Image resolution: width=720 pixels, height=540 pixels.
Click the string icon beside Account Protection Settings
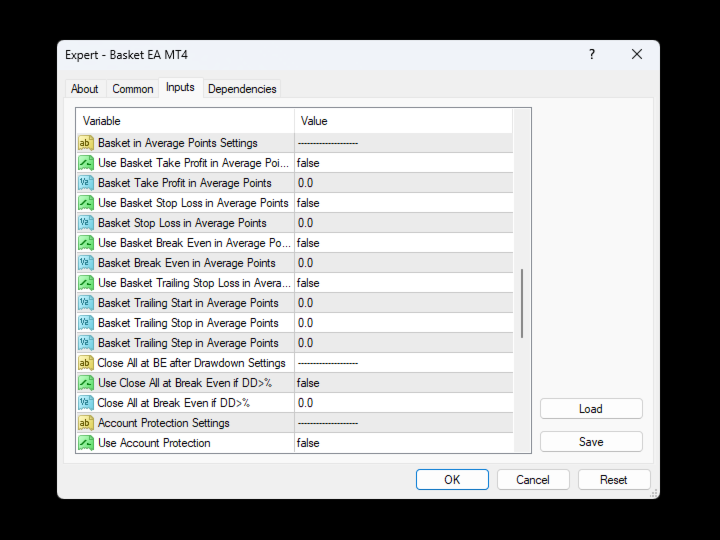[x=86, y=423]
